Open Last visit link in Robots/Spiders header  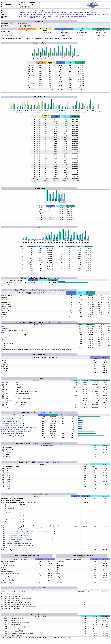pyautogui.click(x=59, y=322)
